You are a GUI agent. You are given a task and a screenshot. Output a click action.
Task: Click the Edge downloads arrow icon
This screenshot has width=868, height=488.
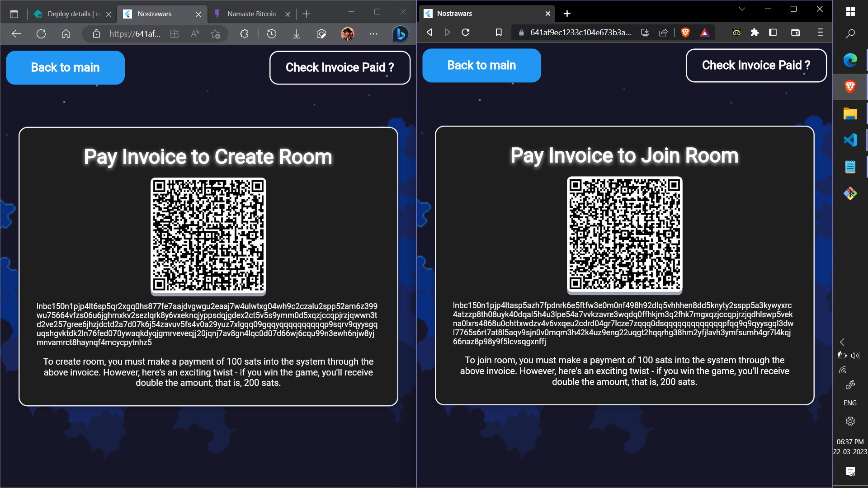[297, 34]
